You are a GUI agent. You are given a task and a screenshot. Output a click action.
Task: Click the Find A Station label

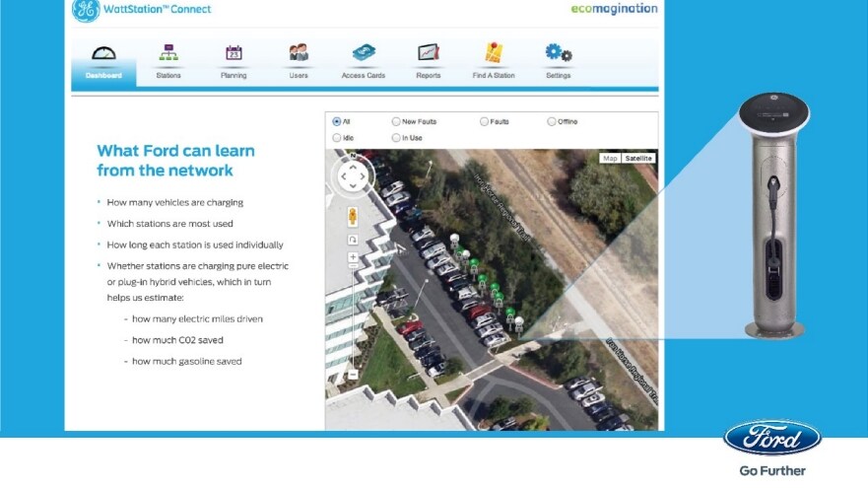[494, 75]
